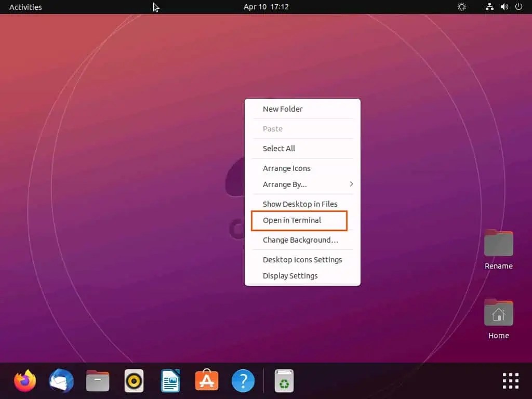This screenshot has width=532, height=399.
Task: Open Firefox from the dock
Action: (x=24, y=380)
